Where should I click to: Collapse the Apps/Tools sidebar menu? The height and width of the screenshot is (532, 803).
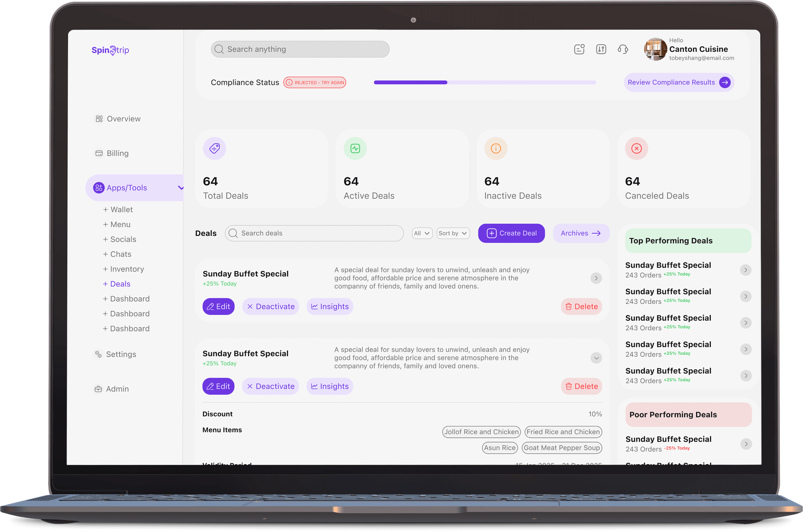(x=181, y=188)
